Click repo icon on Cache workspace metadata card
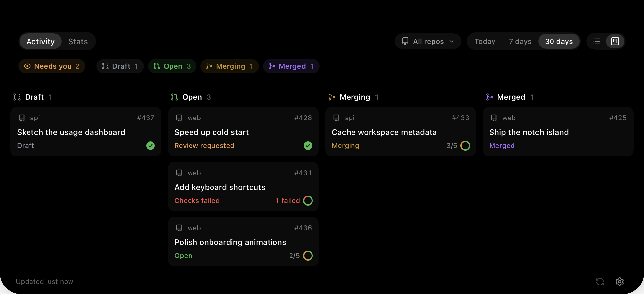This screenshot has height=294, width=644. pyautogui.click(x=336, y=118)
